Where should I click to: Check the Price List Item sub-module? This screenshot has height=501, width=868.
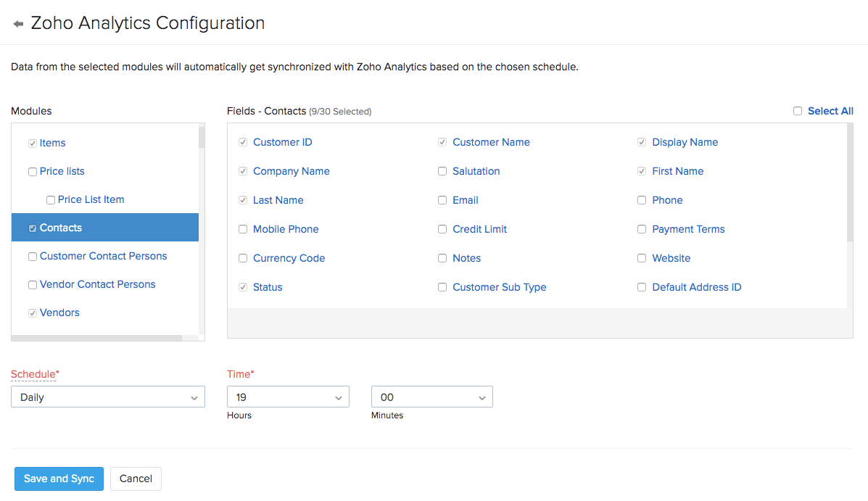(50, 199)
